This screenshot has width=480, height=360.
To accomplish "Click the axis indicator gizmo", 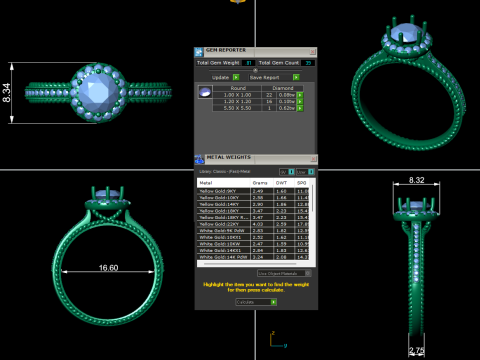I will [278, 340].
